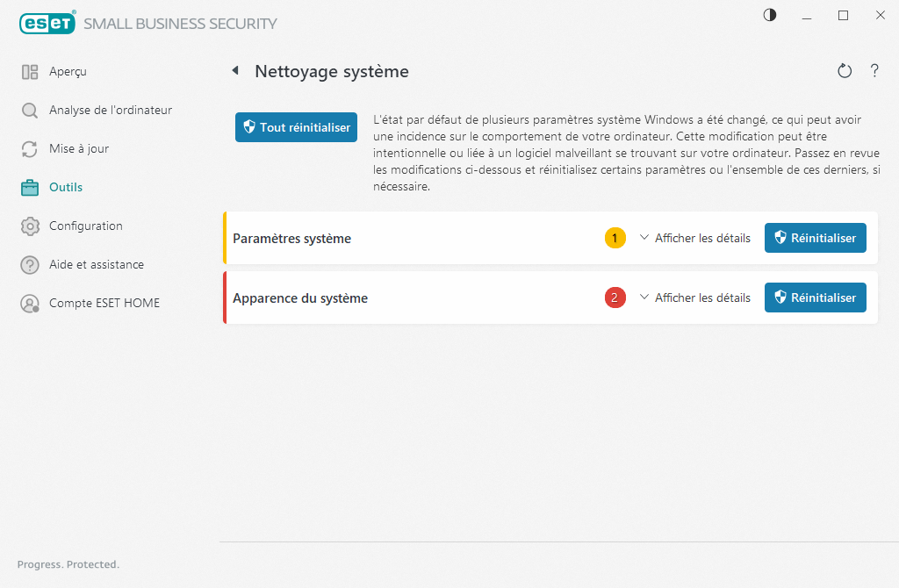The width and height of the screenshot is (899, 588).
Task: Click the magnifier icon for Analyse de l'ordinateur
Action: (30, 111)
